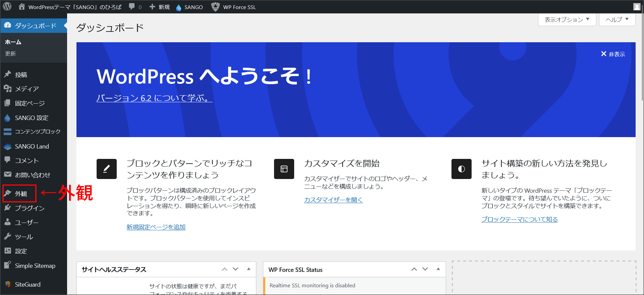Toggle the サイトヘルスステータス panel collapse arrow
The image size is (644, 295).
click(249, 269)
